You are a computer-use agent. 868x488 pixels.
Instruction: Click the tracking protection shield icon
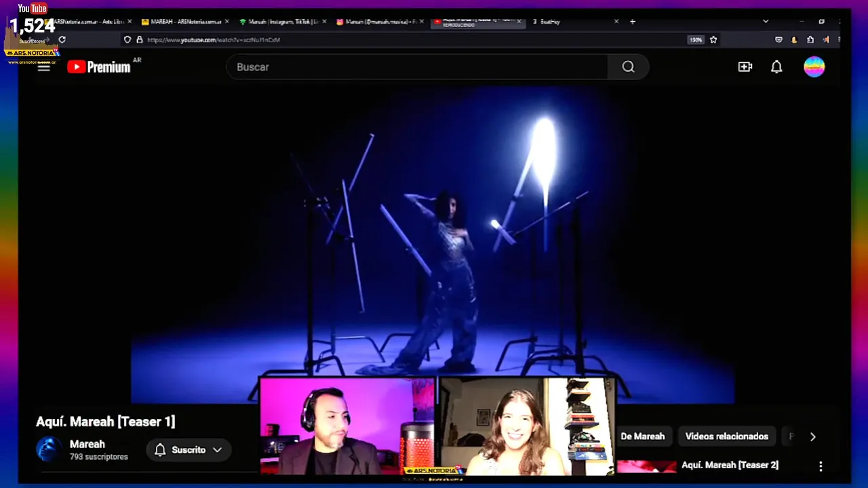(x=127, y=40)
